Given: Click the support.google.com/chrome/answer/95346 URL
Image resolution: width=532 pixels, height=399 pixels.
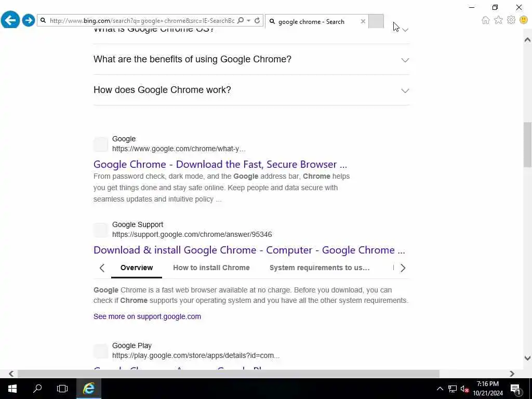Looking at the screenshot, I should [x=192, y=234].
